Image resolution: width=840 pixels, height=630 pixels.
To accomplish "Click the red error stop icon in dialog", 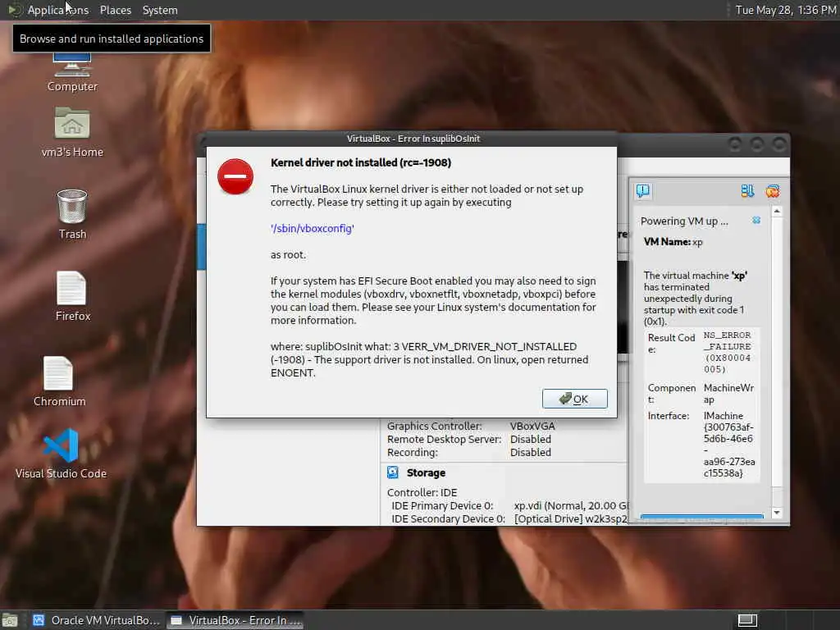I will click(235, 176).
